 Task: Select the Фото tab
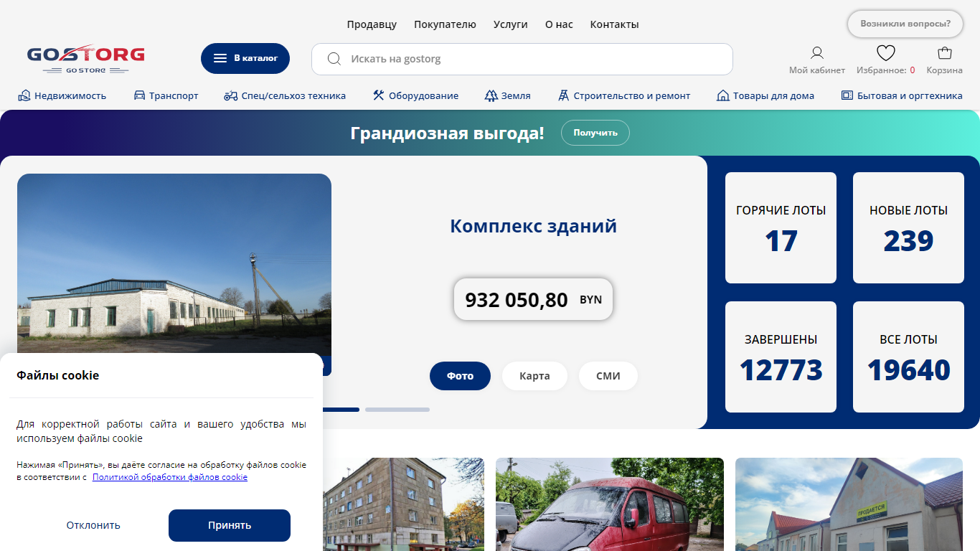[460, 376]
